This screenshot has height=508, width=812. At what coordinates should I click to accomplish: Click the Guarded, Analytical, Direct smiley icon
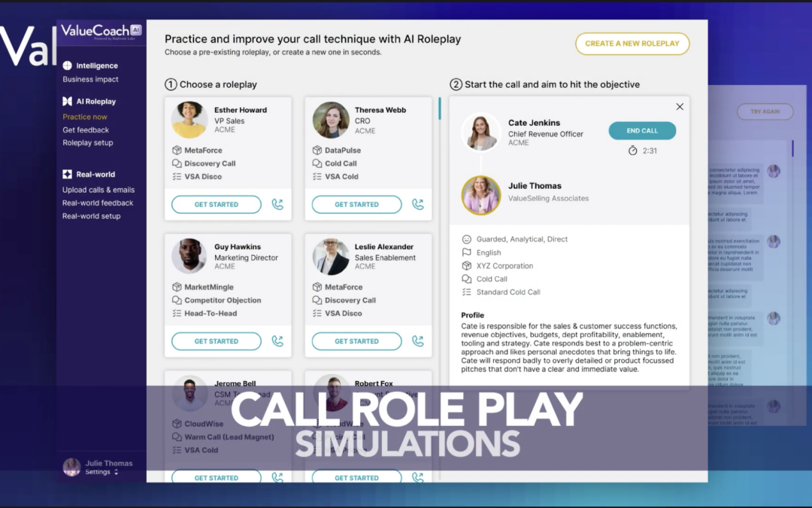[467, 239]
